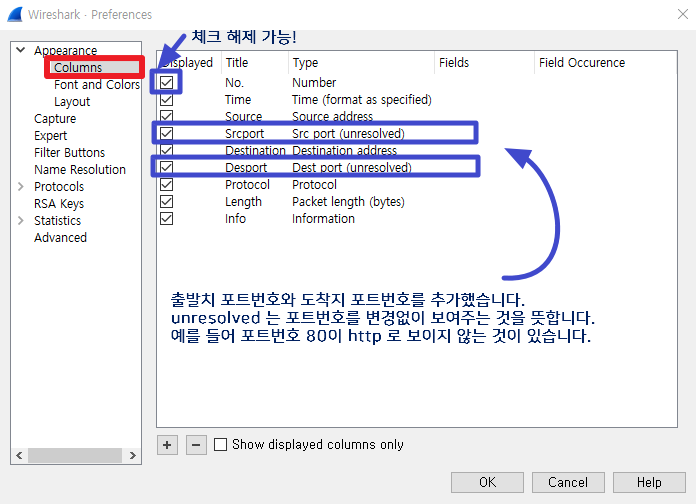Click 'Source address' type cell
696x504 pixels.
tap(332, 116)
